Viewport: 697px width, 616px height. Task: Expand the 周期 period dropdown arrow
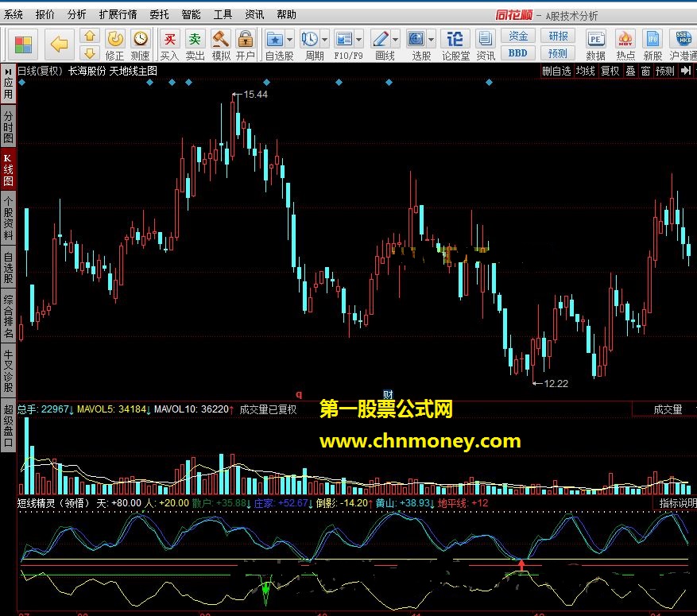(x=324, y=40)
